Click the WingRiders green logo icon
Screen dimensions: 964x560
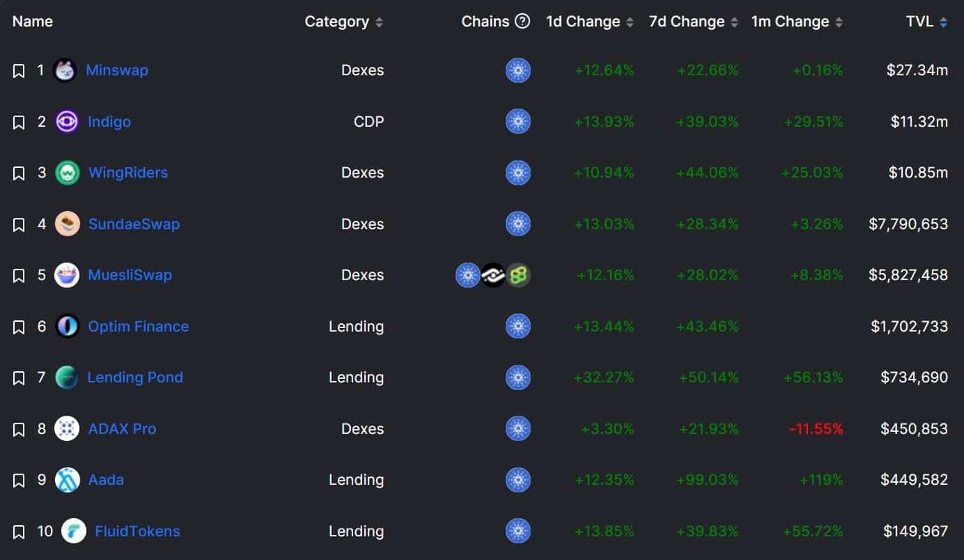tap(68, 173)
